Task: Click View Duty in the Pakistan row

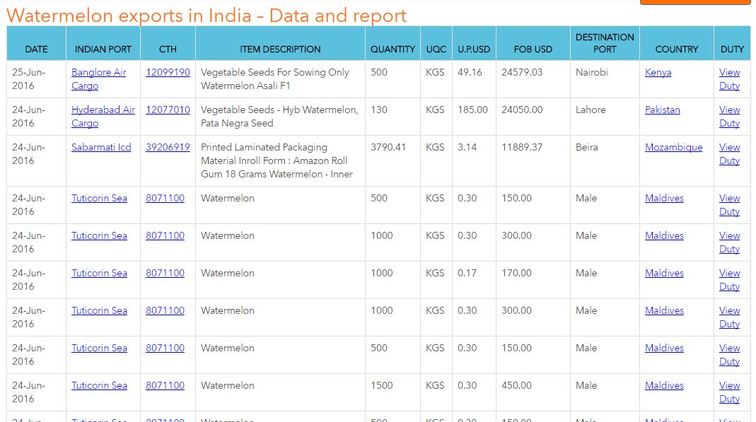Action: click(x=729, y=116)
